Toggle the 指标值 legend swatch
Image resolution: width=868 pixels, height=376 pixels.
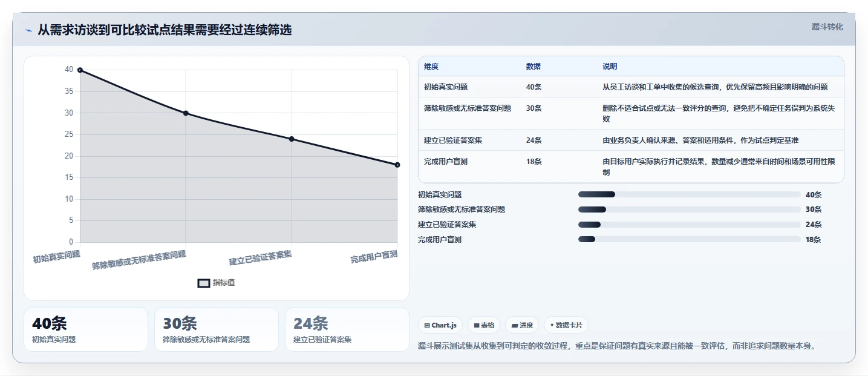coord(204,283)
